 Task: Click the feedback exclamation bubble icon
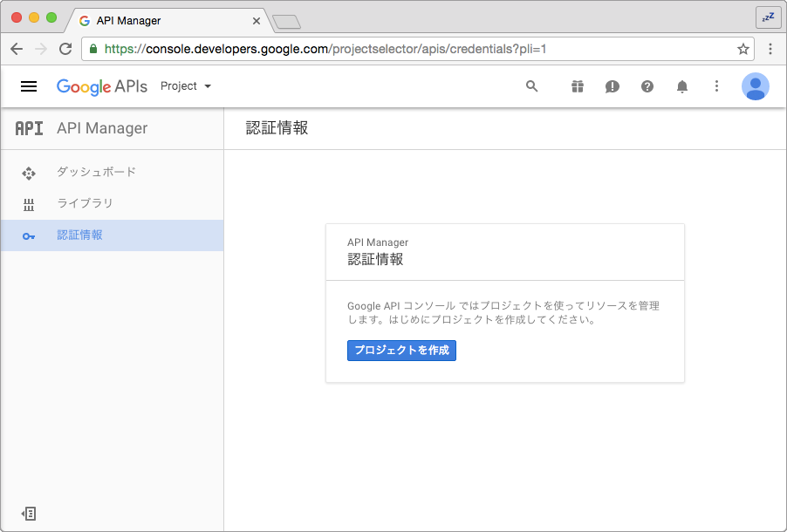coord(612,86)
